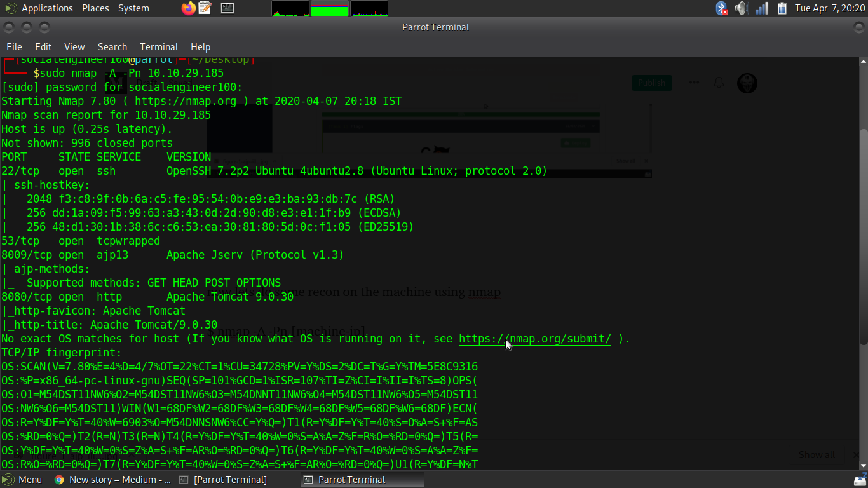Screen dimensions: 868x488
Task: Click the third system monitor graph
Action: [369, 8]
